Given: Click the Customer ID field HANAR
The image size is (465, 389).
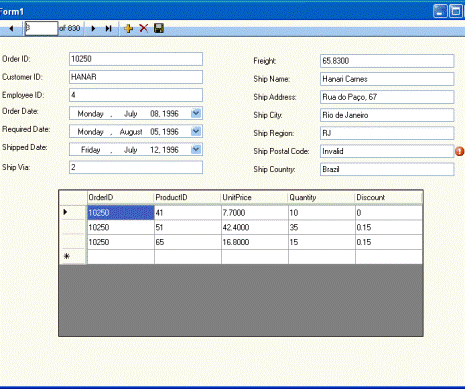Looking at the screenshot, I should click(x=136, y=77).
